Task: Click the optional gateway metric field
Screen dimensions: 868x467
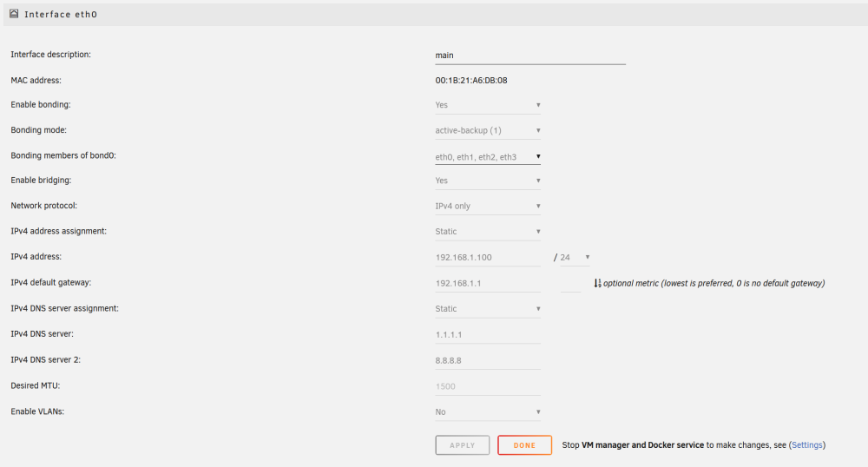Action: (x=571, y=283)
